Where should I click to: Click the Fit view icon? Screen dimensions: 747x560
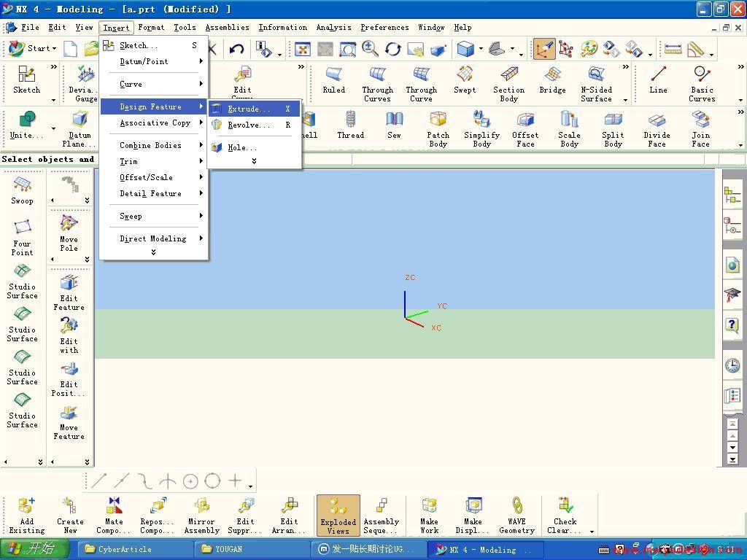[303, 49]
